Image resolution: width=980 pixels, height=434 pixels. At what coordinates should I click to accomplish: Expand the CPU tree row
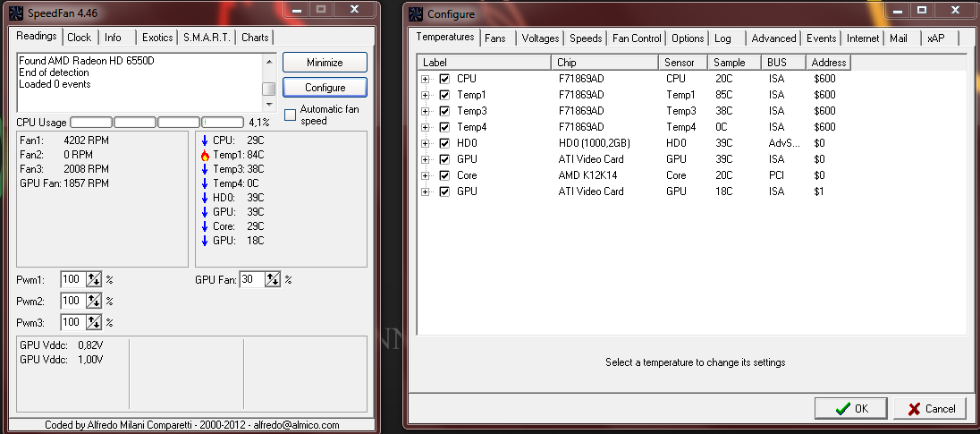point(426,79)
